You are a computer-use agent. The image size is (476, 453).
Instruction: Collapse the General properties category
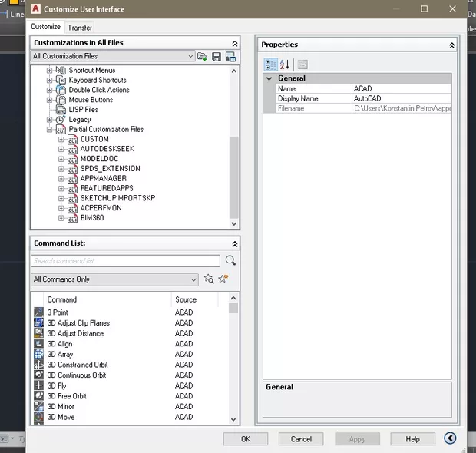(269, 78)
